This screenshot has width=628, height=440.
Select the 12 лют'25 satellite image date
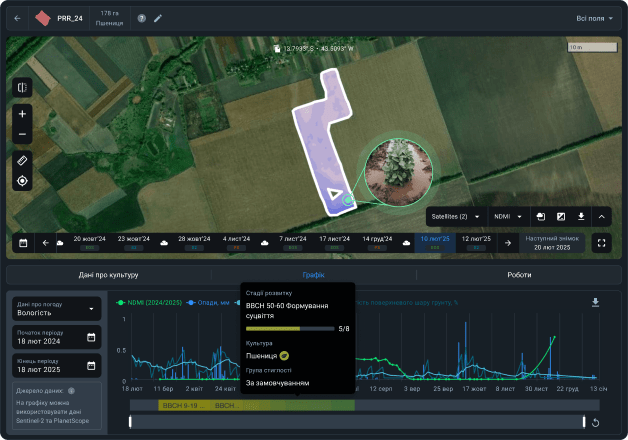pyautogui.click(x=476, y=243)
